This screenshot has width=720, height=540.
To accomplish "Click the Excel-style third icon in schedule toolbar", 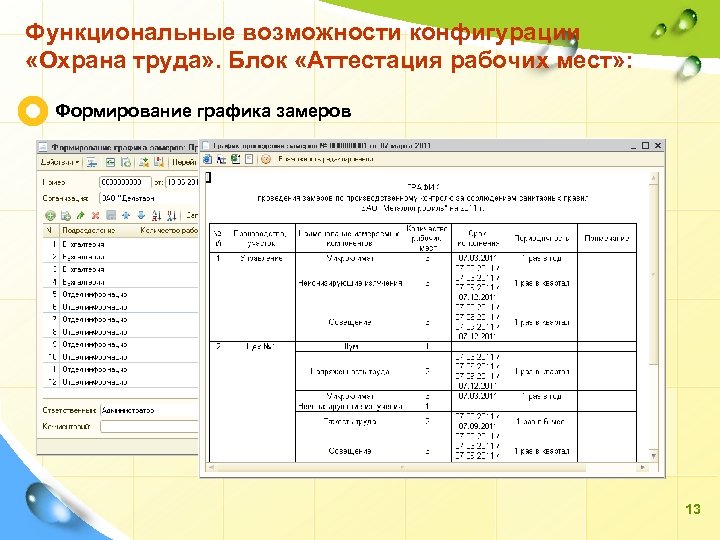I will click(x=236, y=159).
